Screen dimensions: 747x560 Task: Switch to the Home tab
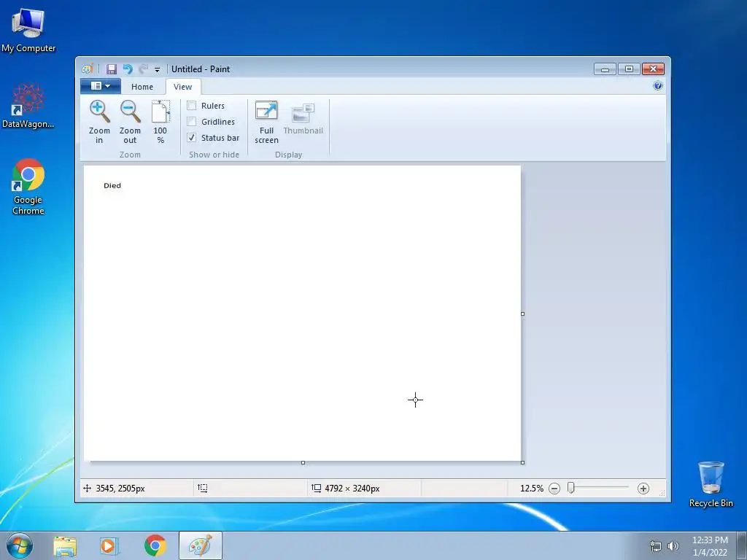pyautogui.click(x=142, y=87)
